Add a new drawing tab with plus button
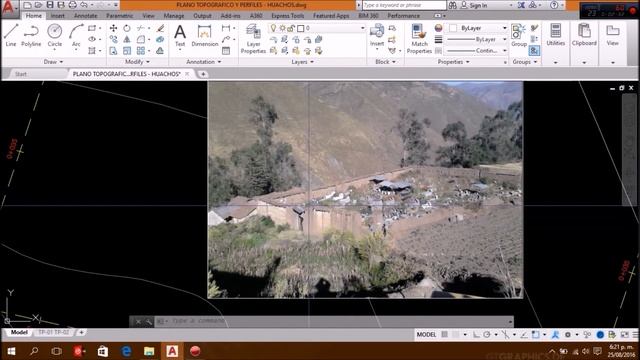The height and width of the screenshot is (360, 640). [x=203, y=74]
